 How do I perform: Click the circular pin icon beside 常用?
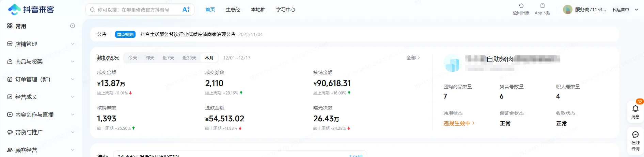coord(73,26)
